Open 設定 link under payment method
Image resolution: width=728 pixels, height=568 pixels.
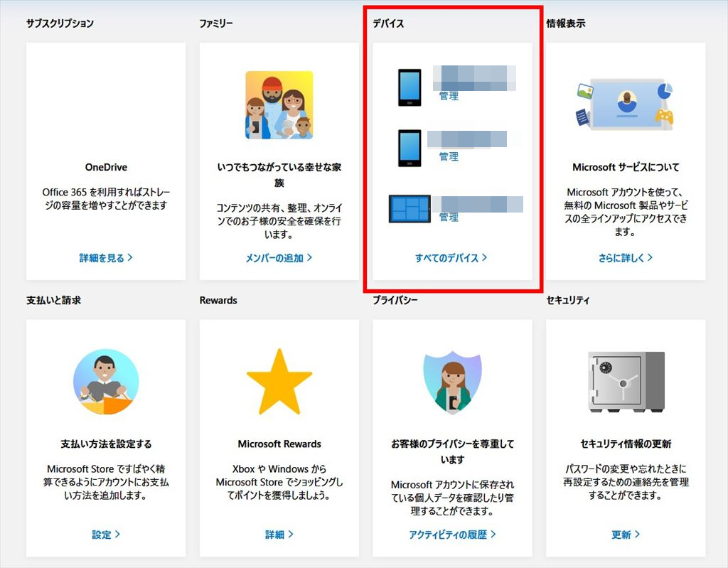pyautogui.click(x=105, y=535)
